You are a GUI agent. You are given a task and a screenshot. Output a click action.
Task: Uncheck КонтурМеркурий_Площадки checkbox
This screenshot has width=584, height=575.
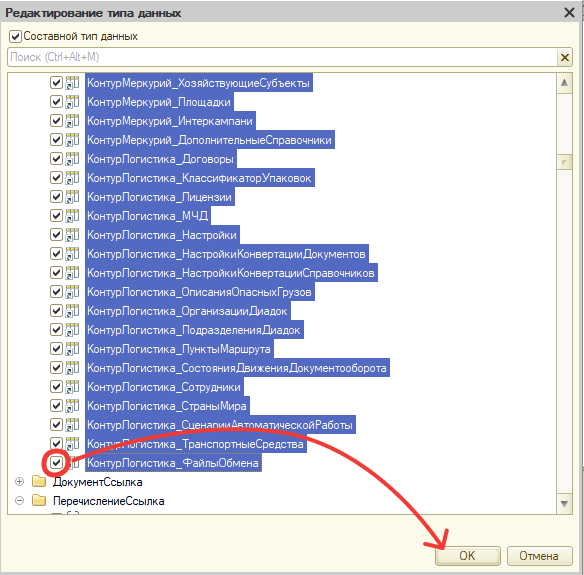tap(56, 102)
